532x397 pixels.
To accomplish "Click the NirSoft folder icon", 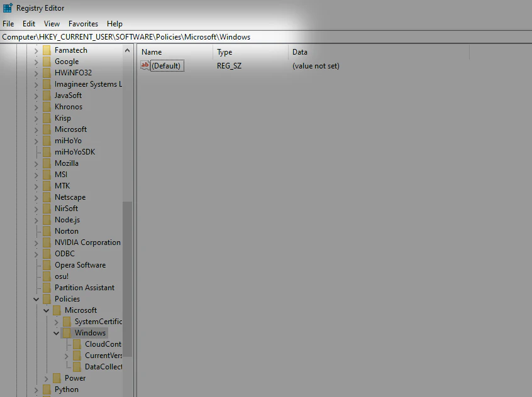I will [x=47, y=209].
